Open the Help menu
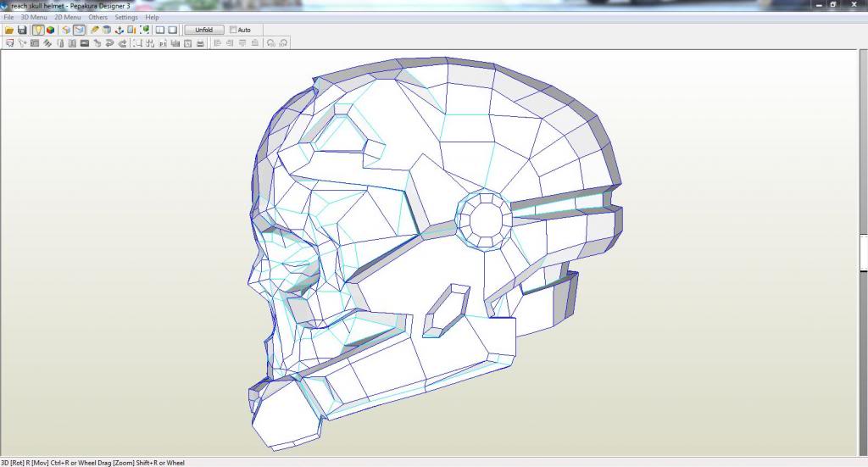868x467 pixels. [x=153, y=17]
